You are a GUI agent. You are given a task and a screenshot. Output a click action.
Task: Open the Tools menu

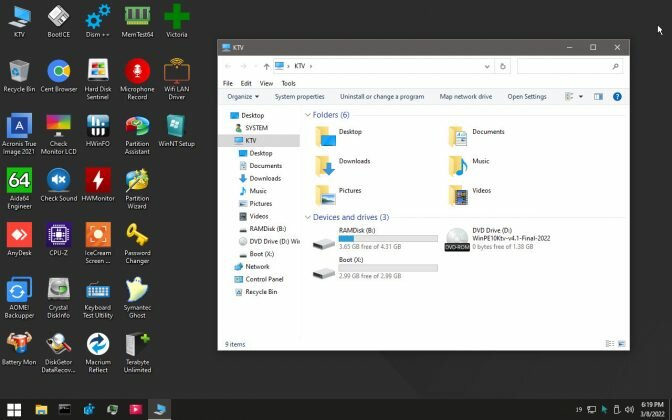pos(288,83)
